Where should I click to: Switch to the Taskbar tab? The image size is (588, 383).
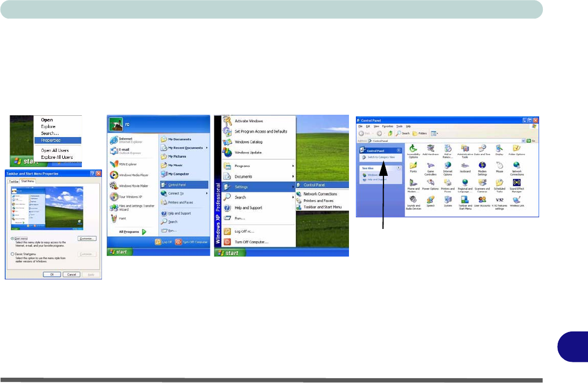13,181
